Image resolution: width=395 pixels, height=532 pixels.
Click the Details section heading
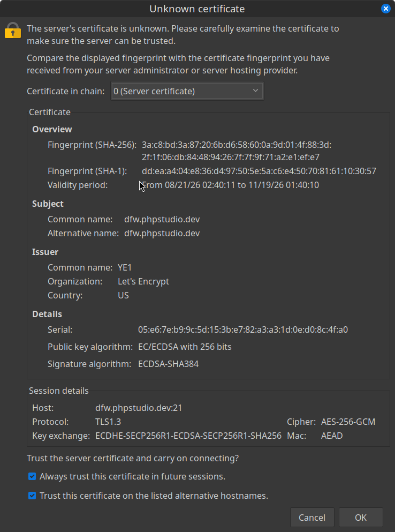[47, 314]
